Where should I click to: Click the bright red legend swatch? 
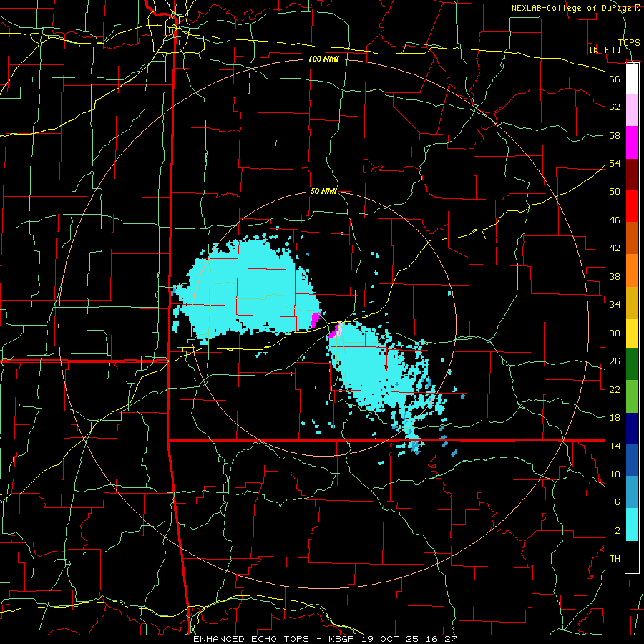(632, 206)
